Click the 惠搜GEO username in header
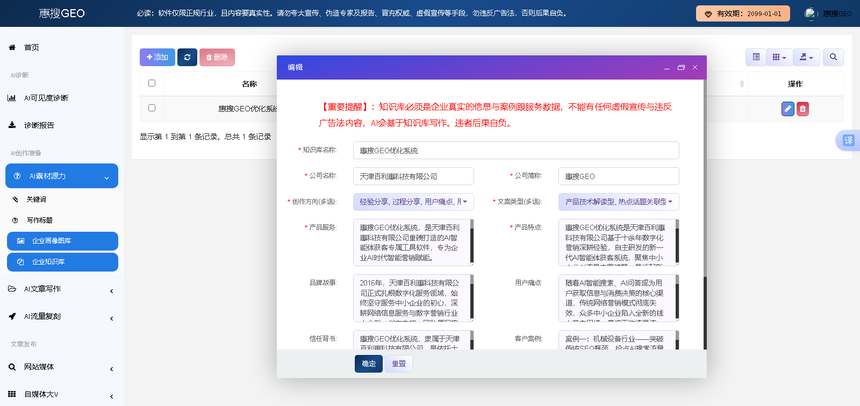Image resolution: width=860 pixels, height=406 pixels. tap(837, 14)
